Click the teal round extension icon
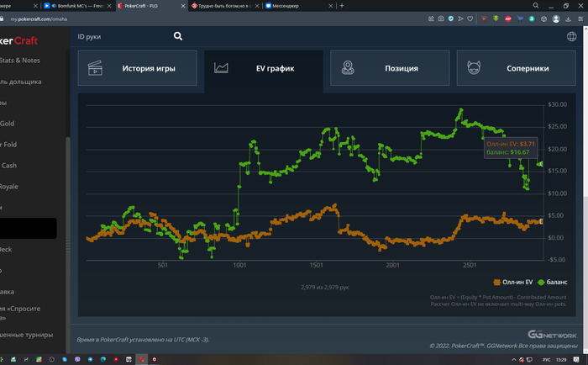The width and height of the screenshot is (588, 365). coord(532,19)
